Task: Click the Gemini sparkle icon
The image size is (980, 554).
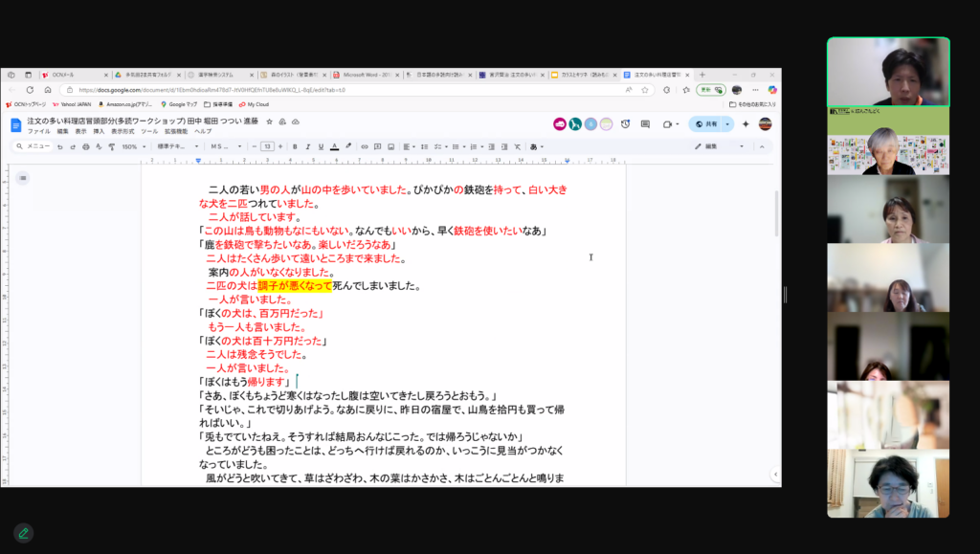Action: (x=746, y=123)
